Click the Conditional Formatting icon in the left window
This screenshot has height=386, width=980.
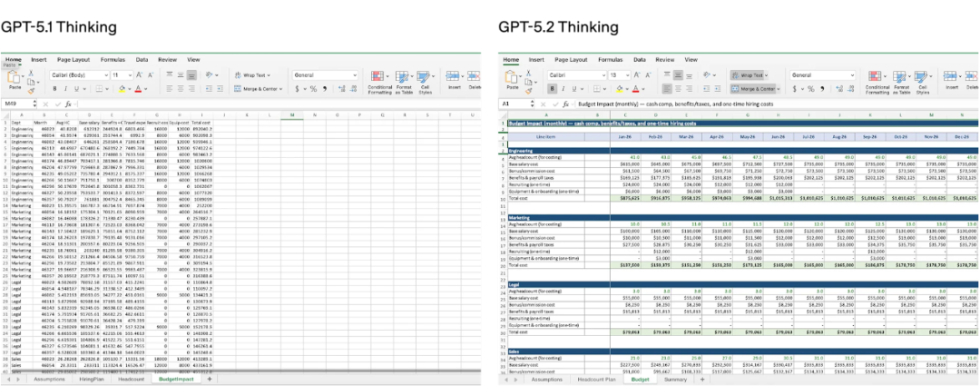click(x=377, y=77)
